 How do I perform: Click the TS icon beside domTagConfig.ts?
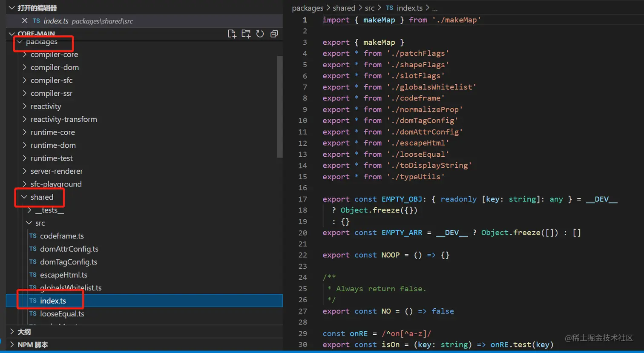click(33, 262)
